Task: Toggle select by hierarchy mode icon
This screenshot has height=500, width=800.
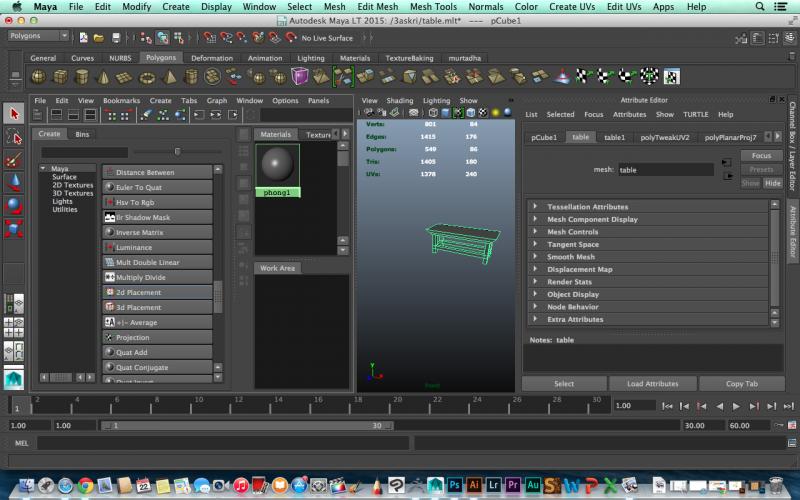Action: point(146,38)
